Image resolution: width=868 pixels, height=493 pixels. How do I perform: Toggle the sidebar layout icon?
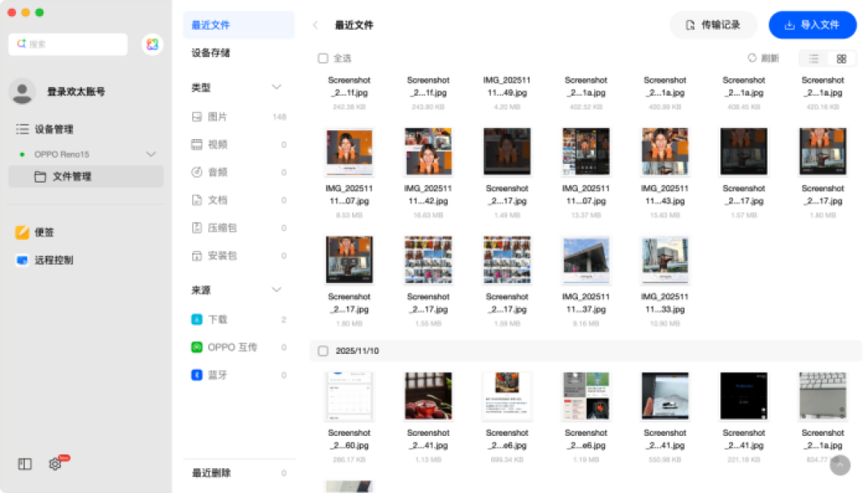point(25,464)
